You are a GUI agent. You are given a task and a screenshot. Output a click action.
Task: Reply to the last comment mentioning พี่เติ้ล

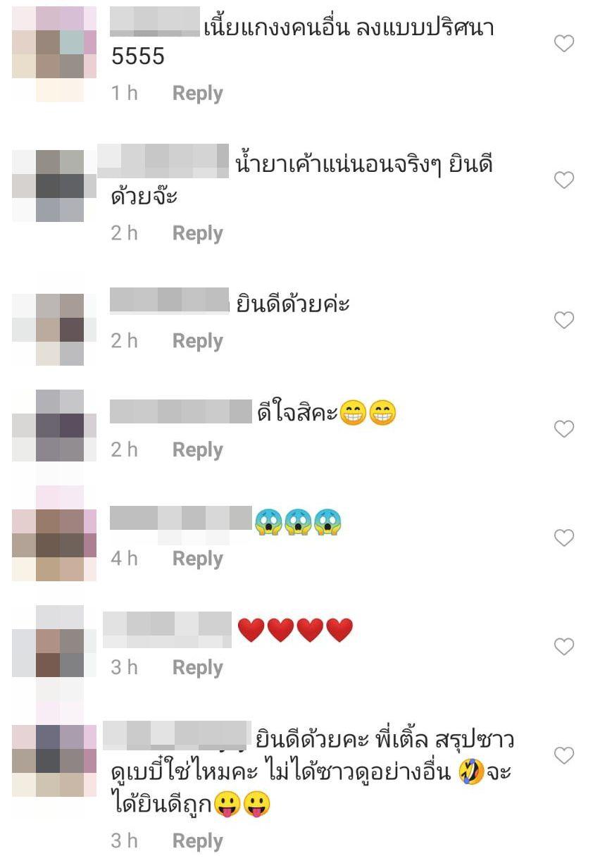(x=198, y=841)
